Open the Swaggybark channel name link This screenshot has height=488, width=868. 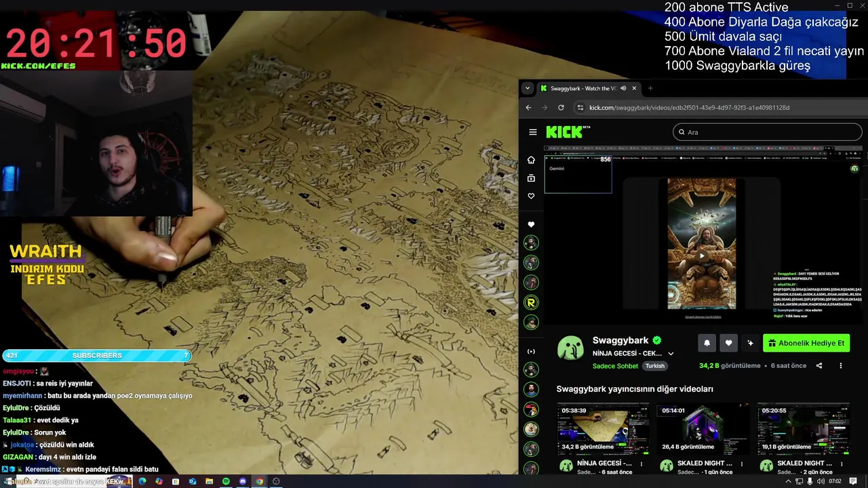pyautogui.click(x=620, y=340)
